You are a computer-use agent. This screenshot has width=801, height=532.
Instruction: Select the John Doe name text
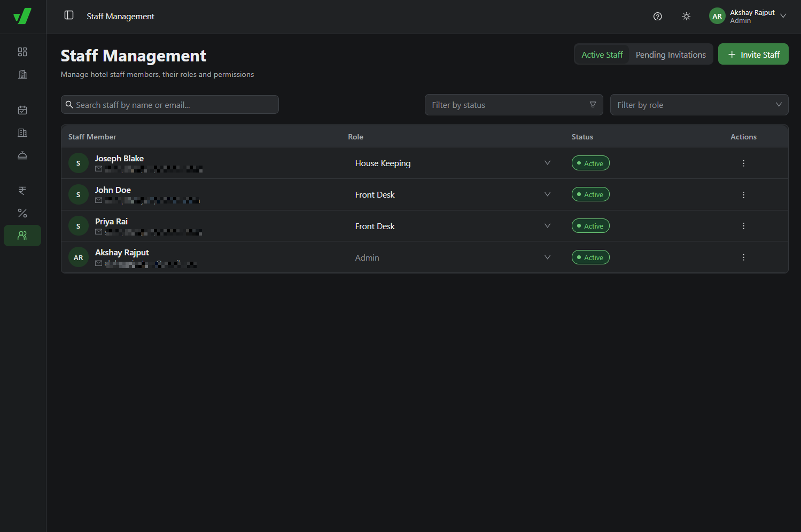point(113,190)
